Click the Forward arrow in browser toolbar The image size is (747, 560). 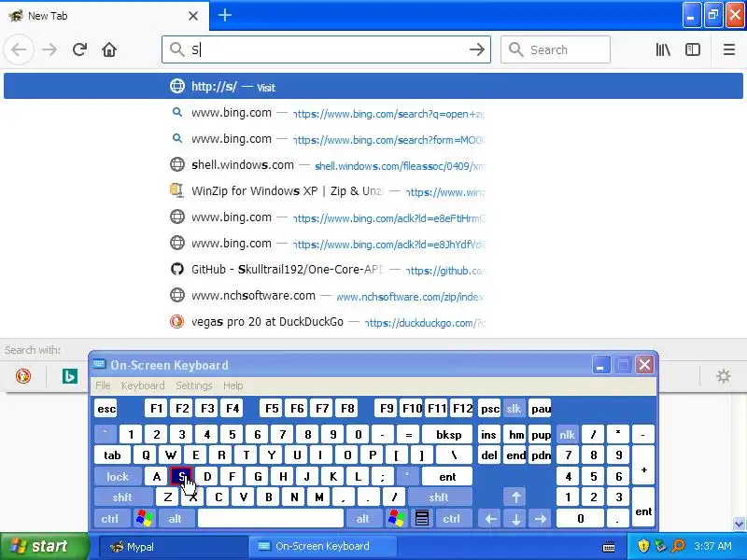pyautogui.click(x=49, y=49)
